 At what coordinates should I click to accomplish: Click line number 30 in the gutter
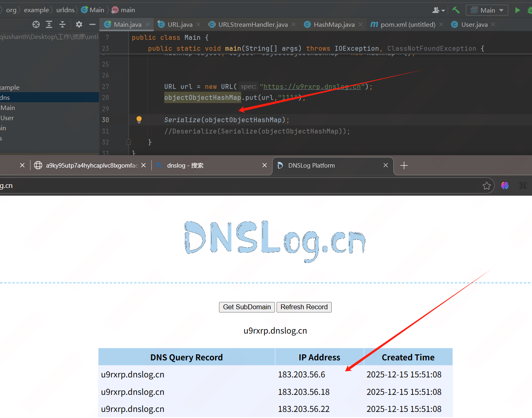click(105, 120)
